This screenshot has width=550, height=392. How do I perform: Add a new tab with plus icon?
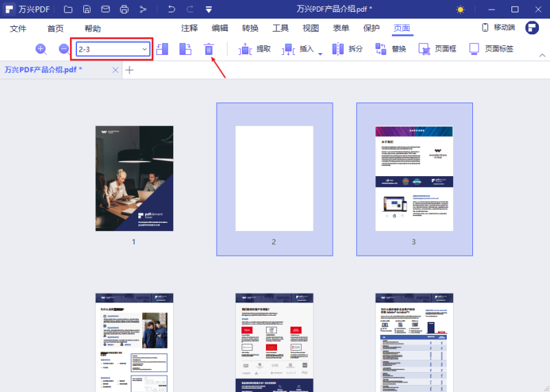tap(129, 70)
